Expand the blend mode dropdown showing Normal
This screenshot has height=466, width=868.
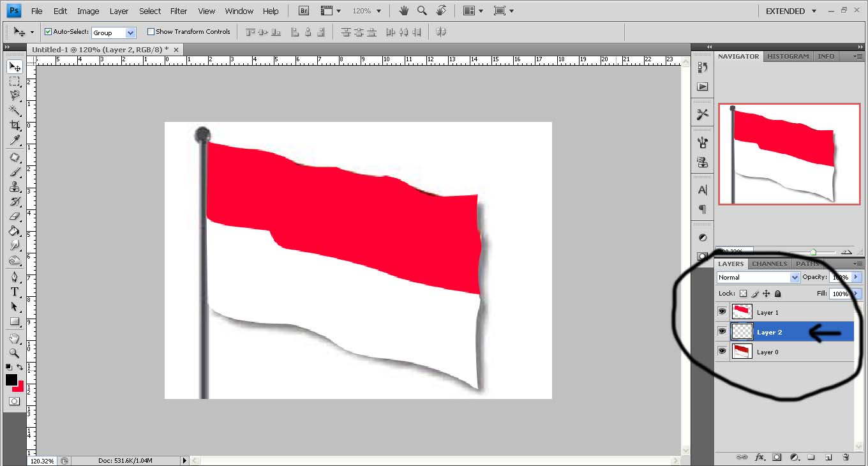(x=795, y=277)
